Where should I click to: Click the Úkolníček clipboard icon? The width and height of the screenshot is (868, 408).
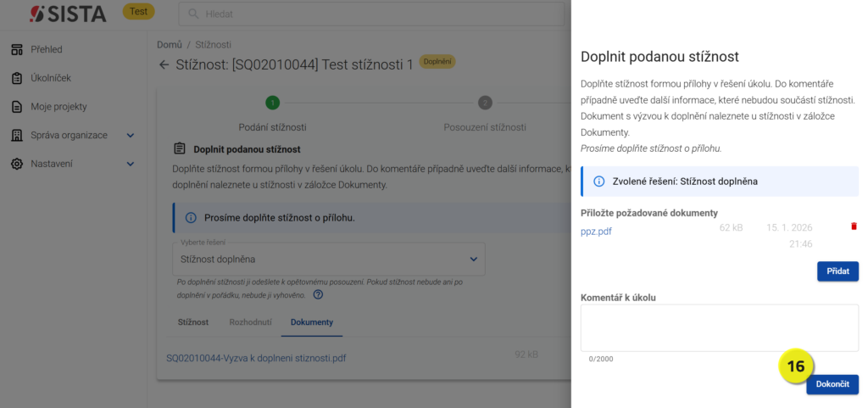[x=16, y=78]
